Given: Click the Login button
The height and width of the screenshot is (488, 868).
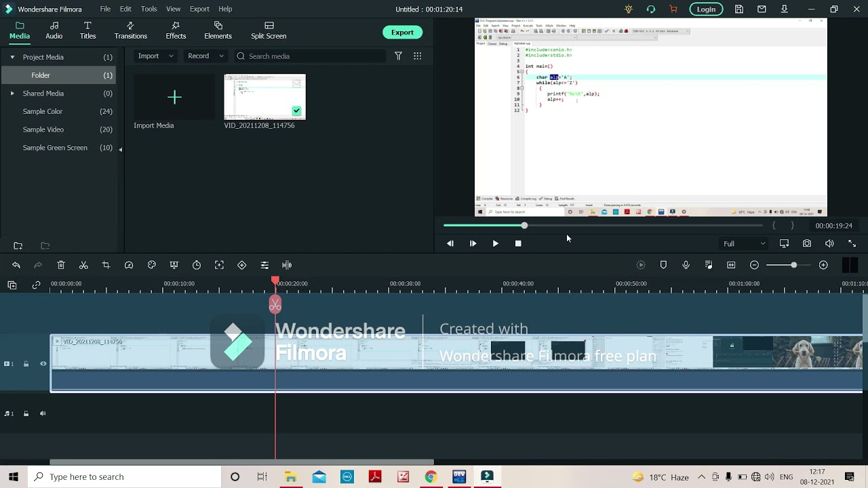Looking at the screenshot, I should [706, 9].
